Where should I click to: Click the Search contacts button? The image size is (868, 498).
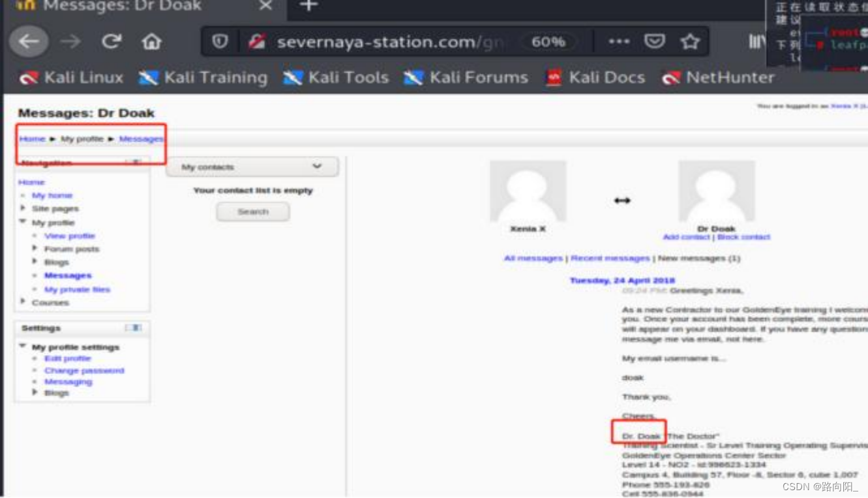(253, 212)
